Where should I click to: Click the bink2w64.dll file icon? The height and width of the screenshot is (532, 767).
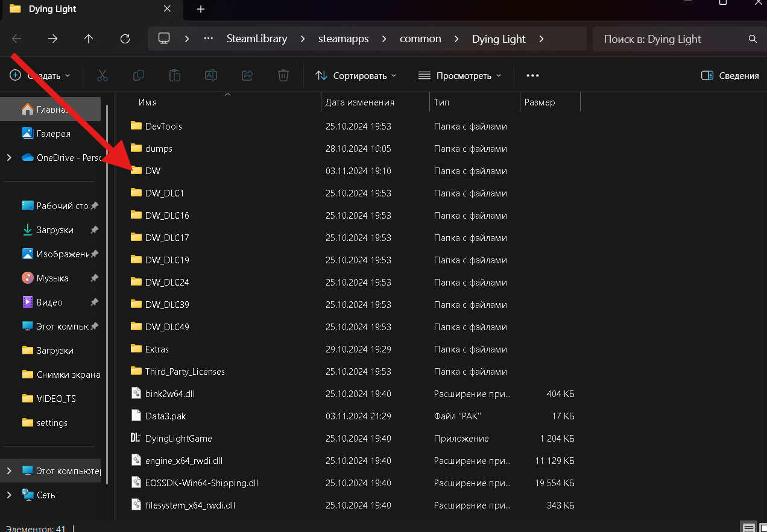[x=136, y=393]
